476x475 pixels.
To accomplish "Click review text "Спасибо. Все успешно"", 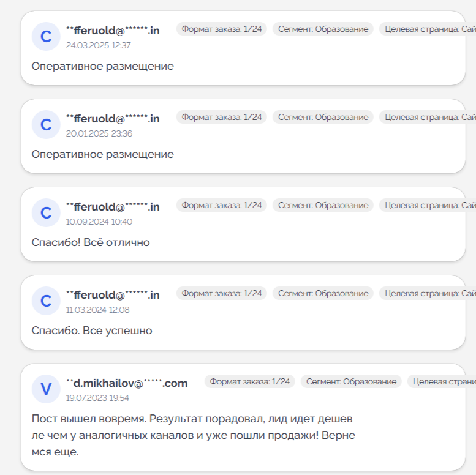I will click(92, 331).
